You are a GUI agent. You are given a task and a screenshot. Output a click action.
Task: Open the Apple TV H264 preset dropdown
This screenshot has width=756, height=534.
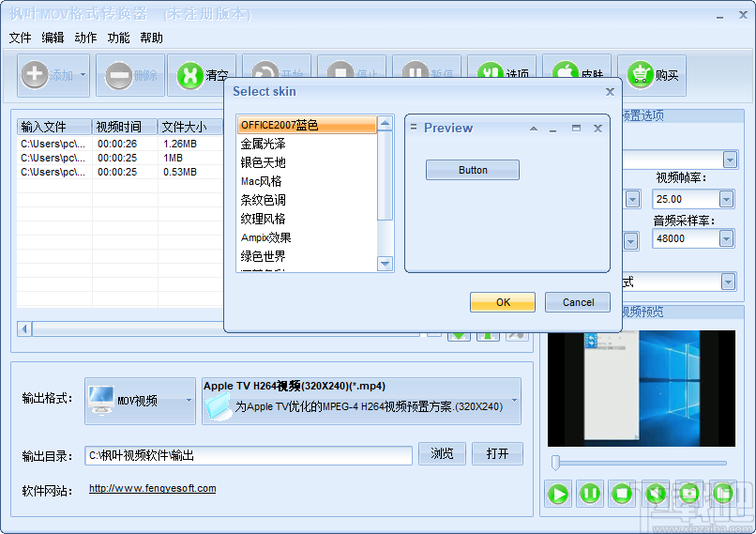pos(361,401)
